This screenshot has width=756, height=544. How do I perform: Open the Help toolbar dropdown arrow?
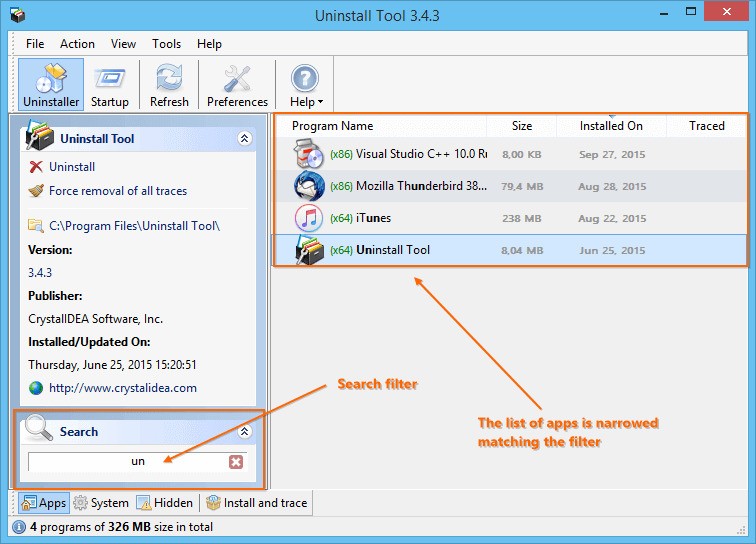321,102
